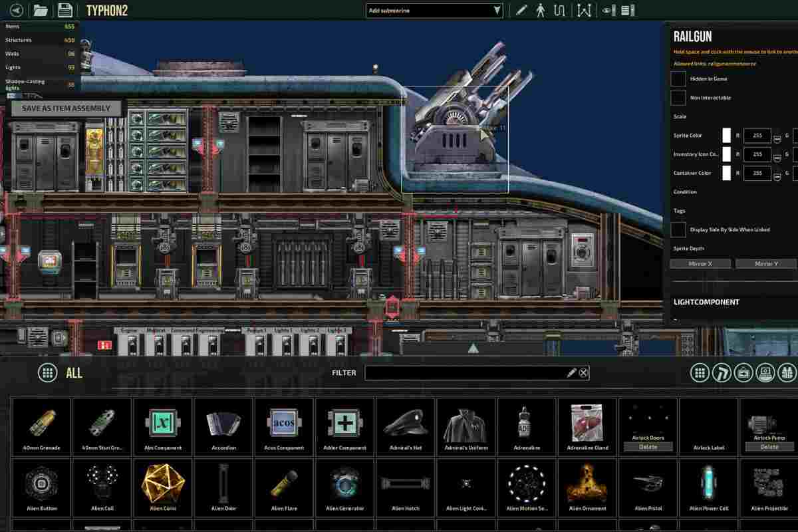
Task: Click the back arrow icon
Action: pyautogui.click(x=17, y=10)
